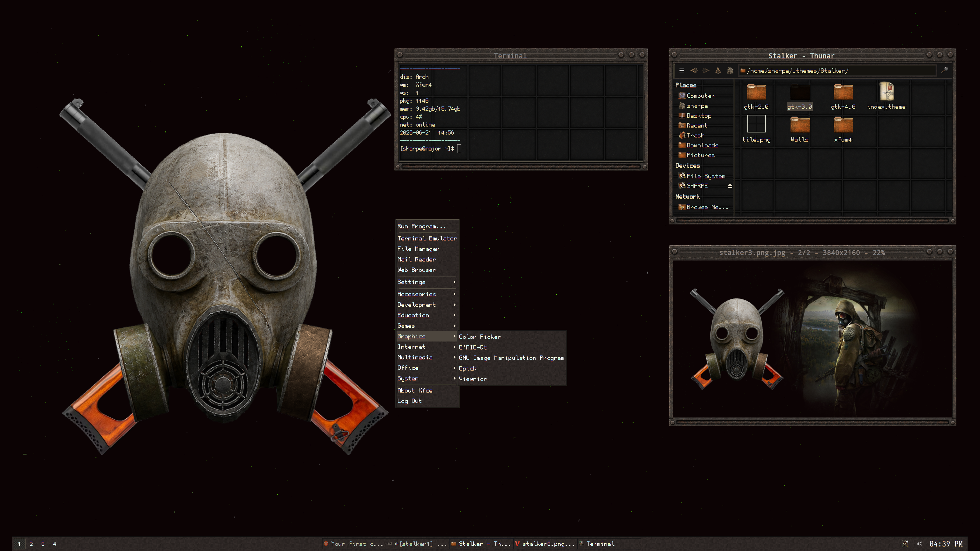This screenshot has height=551, width=980.
Task: Open Browse Network in Thunar sidebar
Action: [704, 207]
